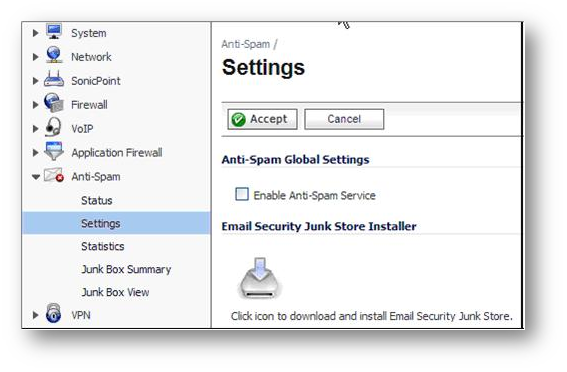Viewport: 567px width, 372px height.
Task: Collapse the Anti-Spam section arrow
Action: tap(36, 177)
